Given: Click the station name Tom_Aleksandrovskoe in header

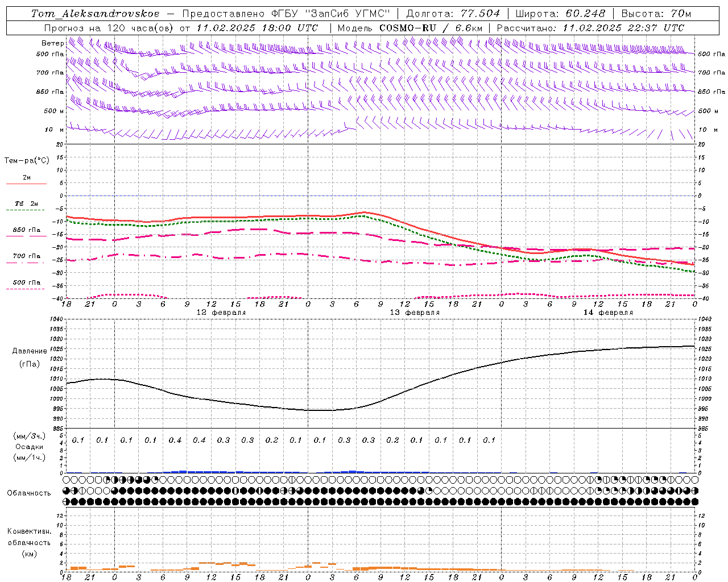Looking at the screenshot, I should (96, 14).
